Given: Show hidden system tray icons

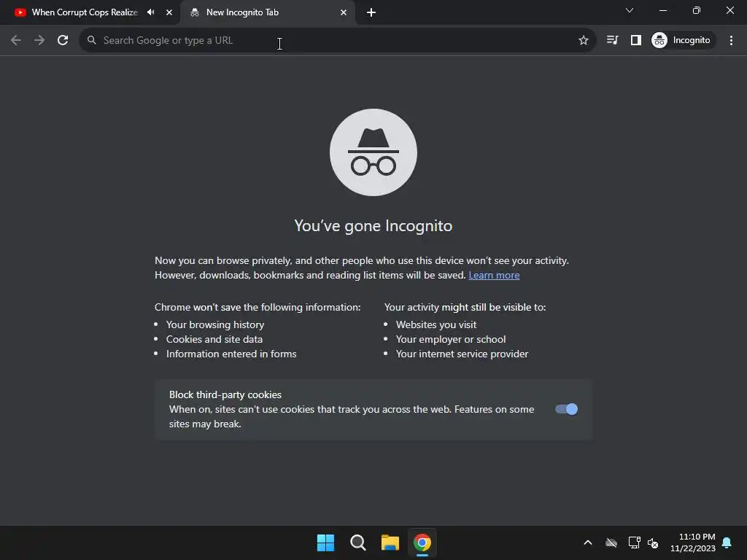Looking at the screenshot, I should pos(588,542).
